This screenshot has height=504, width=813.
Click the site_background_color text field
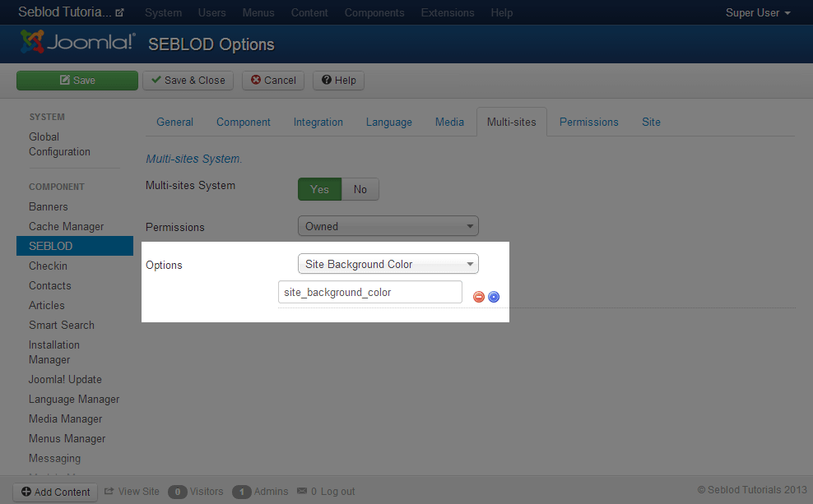pyautogui.click(x=370, y=292)
